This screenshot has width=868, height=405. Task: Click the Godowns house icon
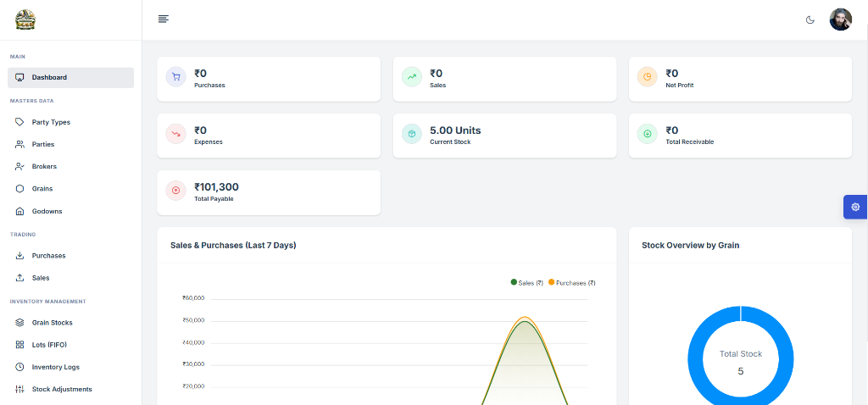pyautogui.click(x=20, y=211)
